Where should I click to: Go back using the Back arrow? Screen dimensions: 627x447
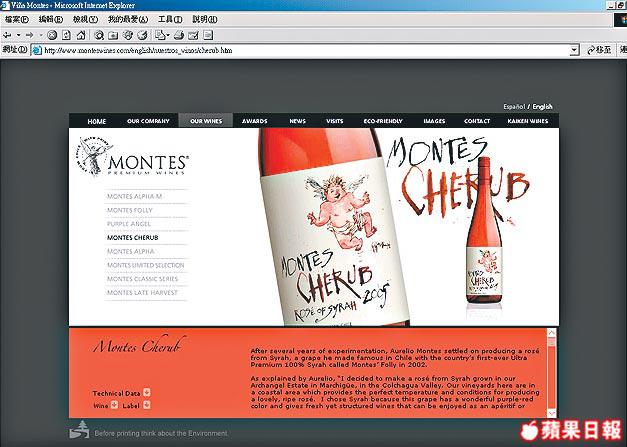[x=7, y=36]
